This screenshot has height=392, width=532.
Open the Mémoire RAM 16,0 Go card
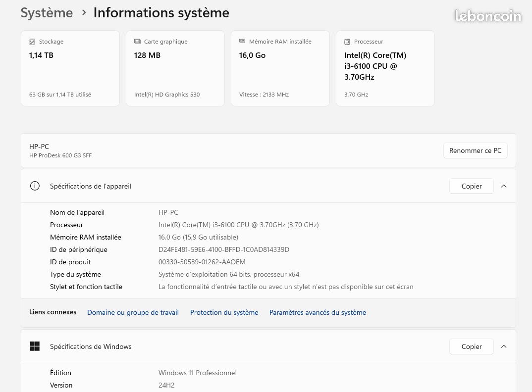280,68
